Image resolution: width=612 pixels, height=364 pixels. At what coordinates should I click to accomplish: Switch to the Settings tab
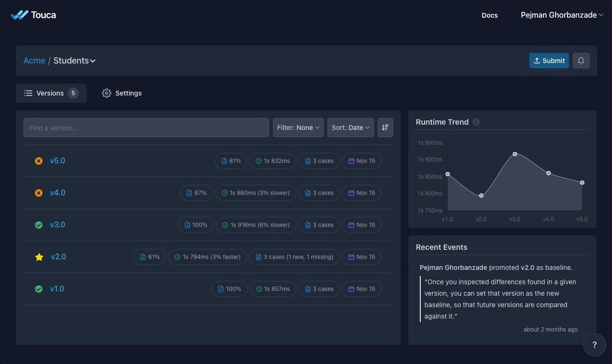click(121, 93)
